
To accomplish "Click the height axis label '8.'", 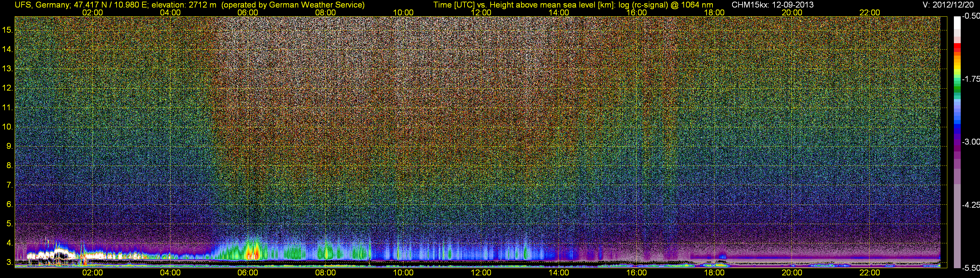I will coord(9,166).
